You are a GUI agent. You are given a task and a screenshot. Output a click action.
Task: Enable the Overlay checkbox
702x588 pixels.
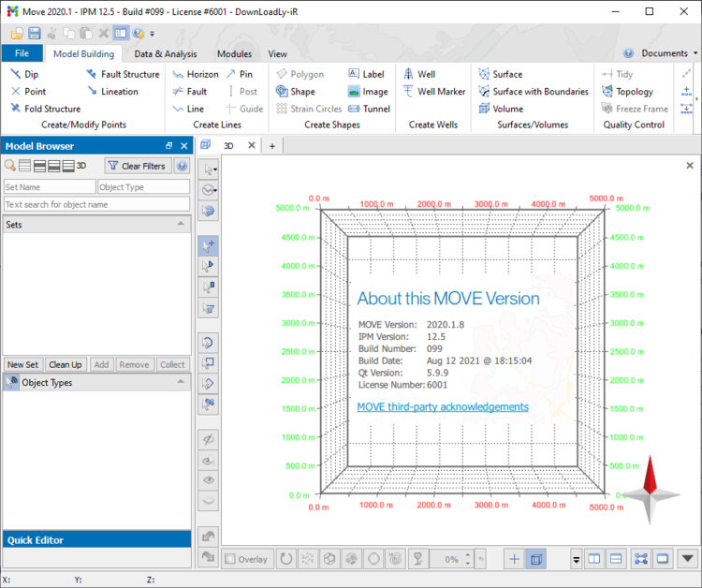point(230,559)
